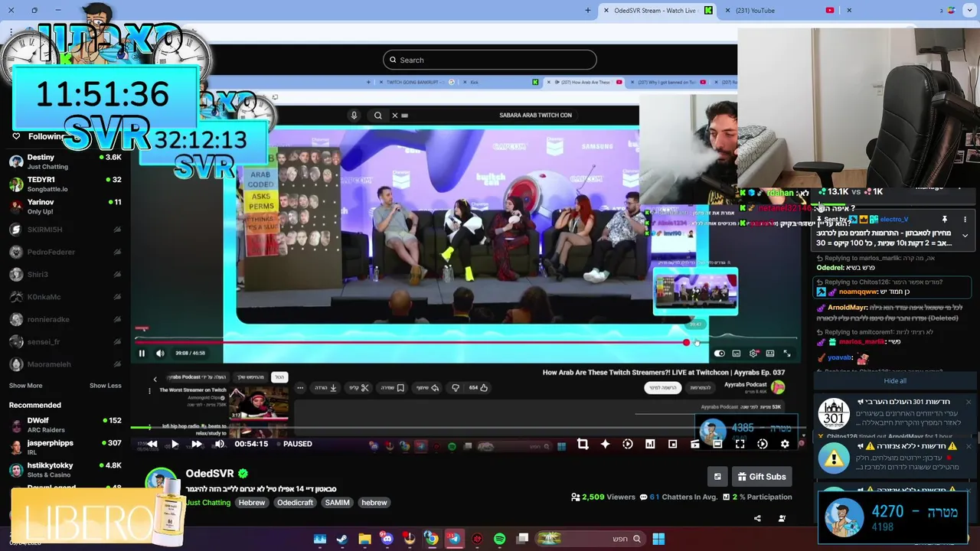This screenshot has height=551, width=980.
Task: Open recommended channel jasperphipps
Action: [x=65, y=447]
